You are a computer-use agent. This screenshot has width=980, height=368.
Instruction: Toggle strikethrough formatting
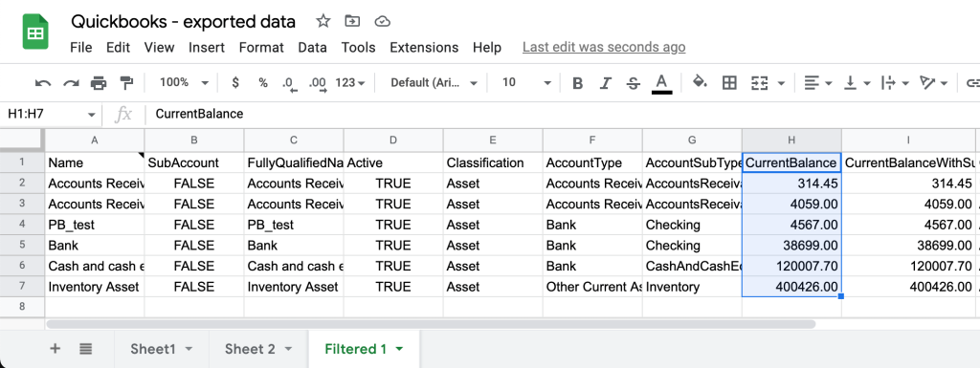pos(634,83)
